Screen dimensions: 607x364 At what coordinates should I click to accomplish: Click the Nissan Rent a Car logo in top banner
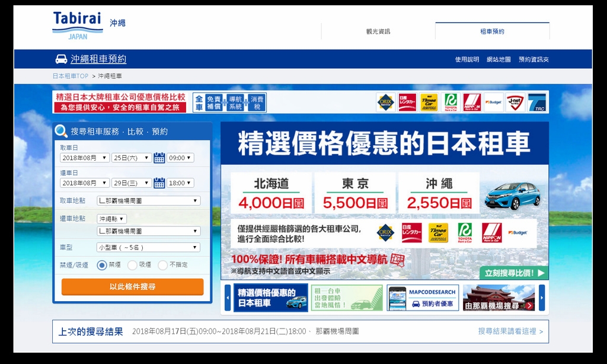pos(407,102)
